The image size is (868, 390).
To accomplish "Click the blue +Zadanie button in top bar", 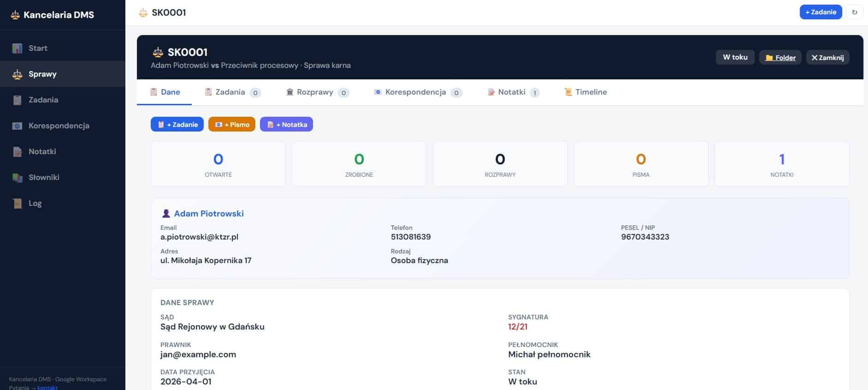I will pyautogui.click(x=821, y=12).
